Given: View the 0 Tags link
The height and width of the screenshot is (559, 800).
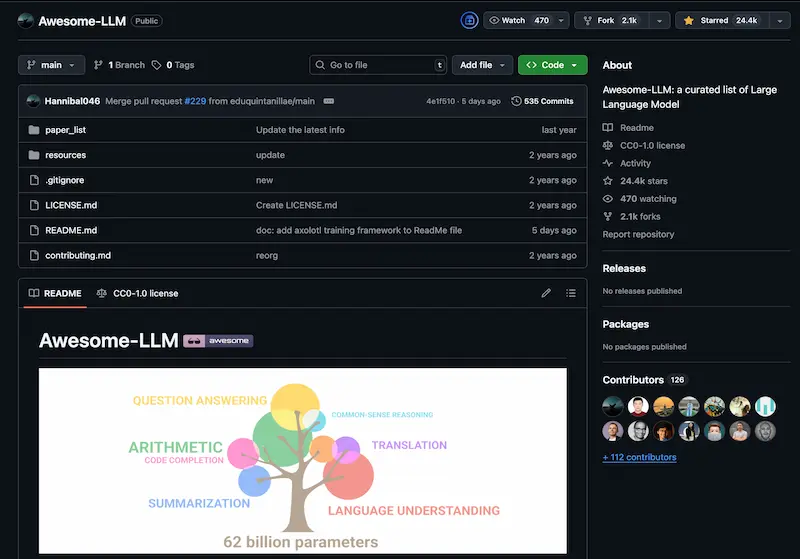Looking at the screenshot, I should pos(173,65).
